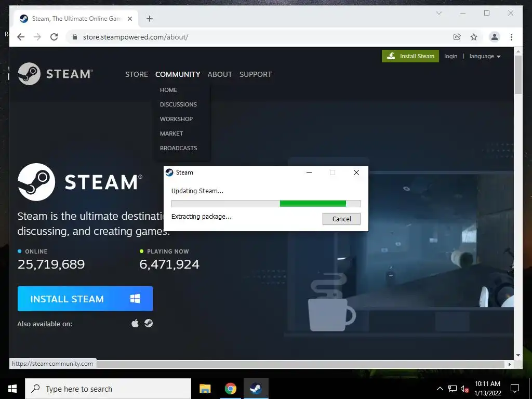Open the Chrome profile avatar
532x399 pixels.
point(495,37)
